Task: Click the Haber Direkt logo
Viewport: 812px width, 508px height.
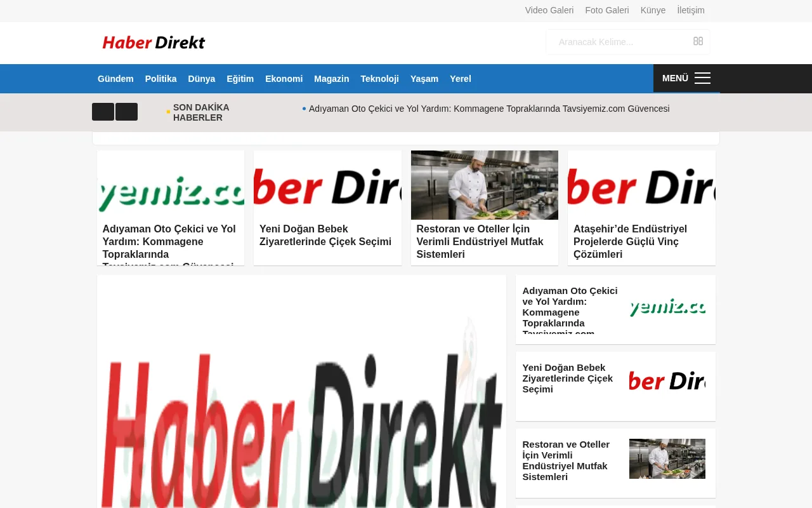Action: tap(153, 42)
